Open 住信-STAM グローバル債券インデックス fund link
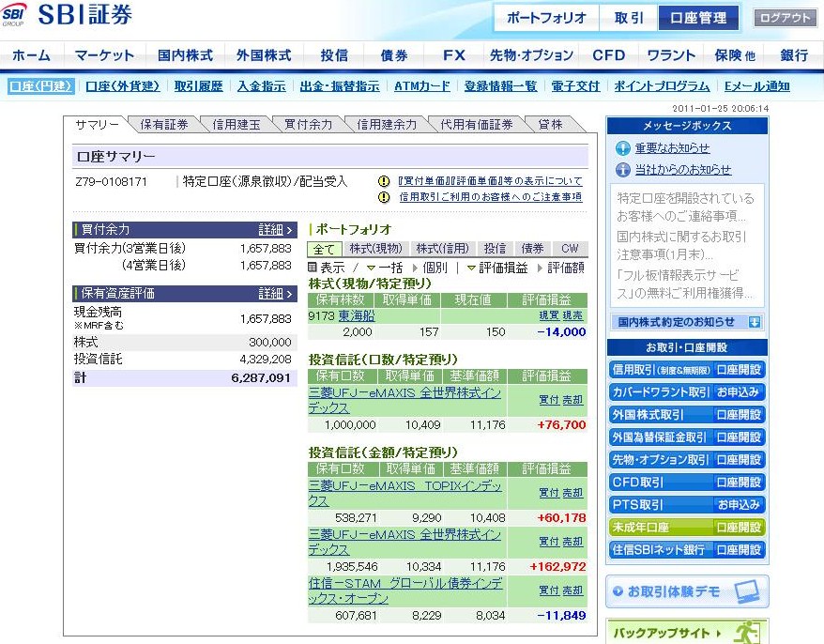The height and width of the screenshot is (644, 824). [405, 590]
